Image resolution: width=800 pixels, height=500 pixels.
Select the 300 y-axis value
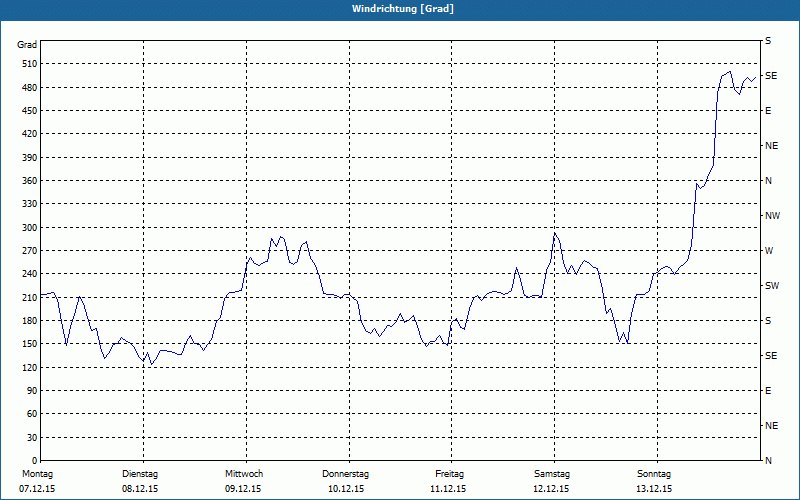coord(30,228)
